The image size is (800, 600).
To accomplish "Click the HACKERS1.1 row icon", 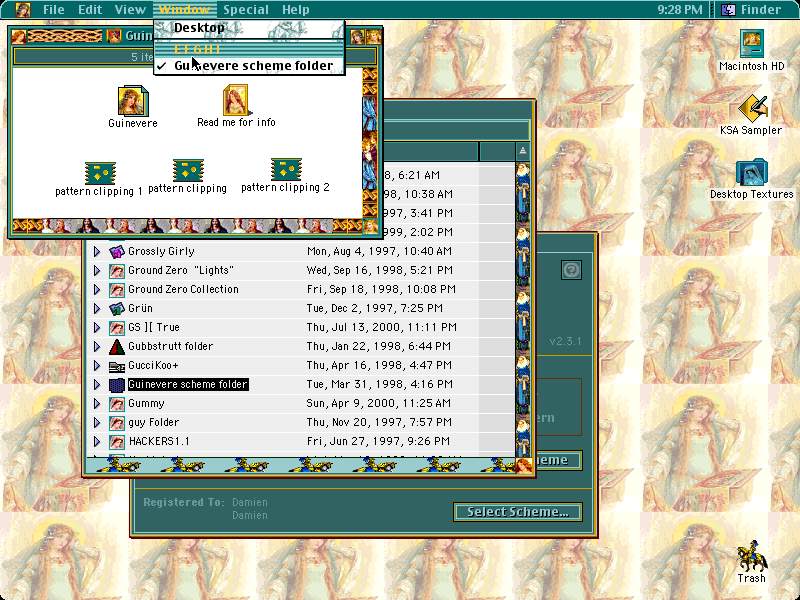I will point(117,442).
